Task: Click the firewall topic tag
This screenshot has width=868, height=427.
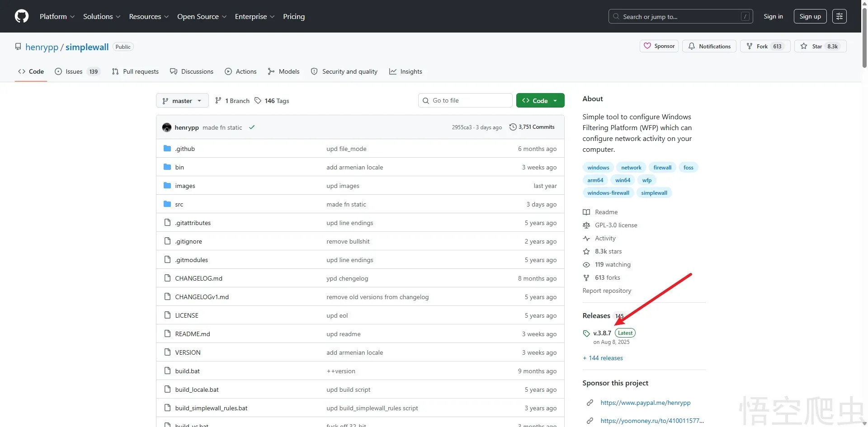Action: click(662, 168)
